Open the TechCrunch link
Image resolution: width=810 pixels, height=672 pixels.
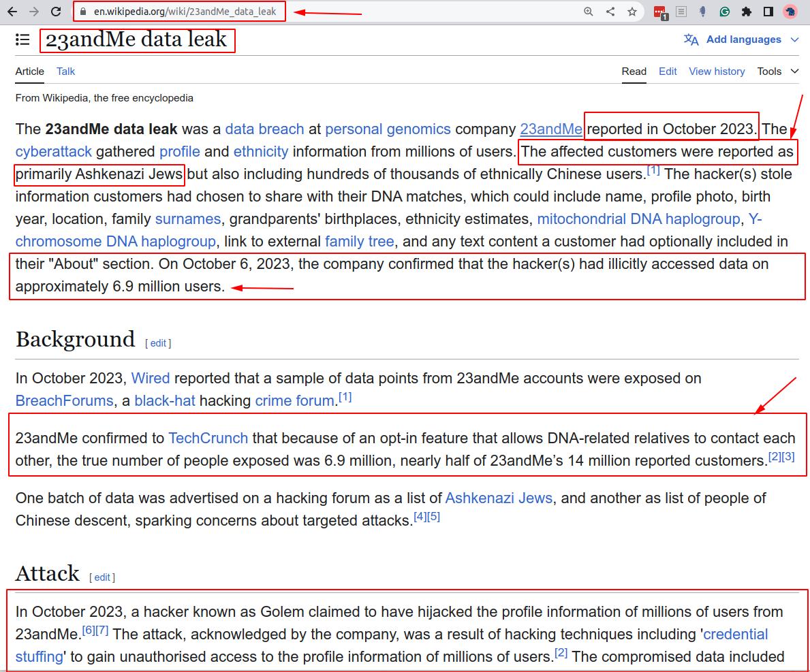pyautogui.click(x=208, y=438)
